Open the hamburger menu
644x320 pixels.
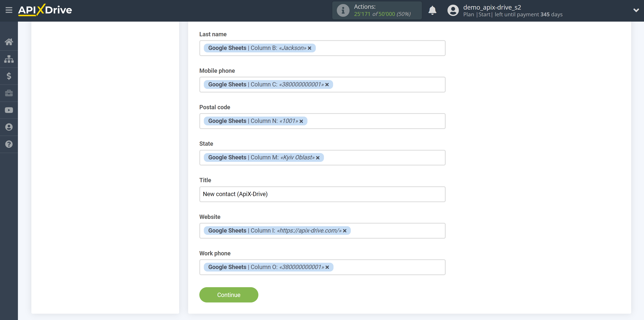pos(9,10)
